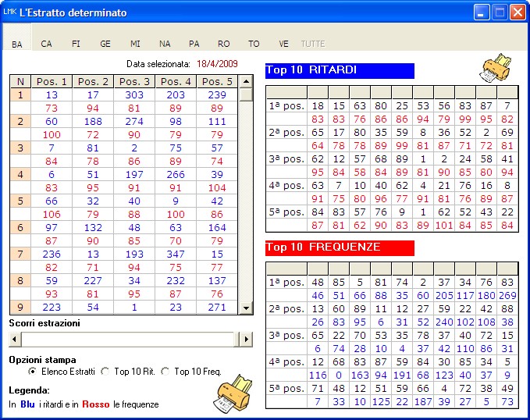This screenshot has width=530, height=420.
Task: Open the GE tab
Action: [x=105, y=44]
